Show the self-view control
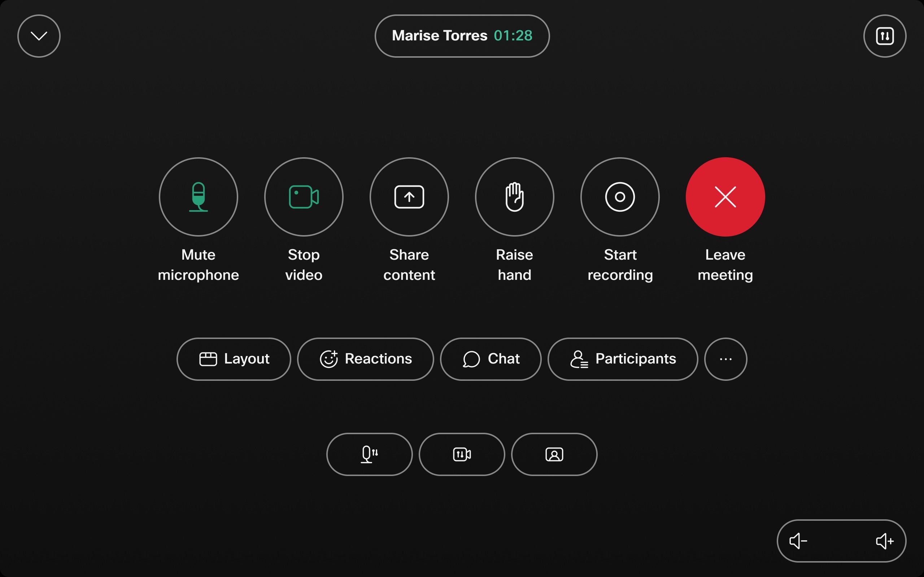Image resolution: width=924 pixels, height=577 pixels. click(554, 454)
